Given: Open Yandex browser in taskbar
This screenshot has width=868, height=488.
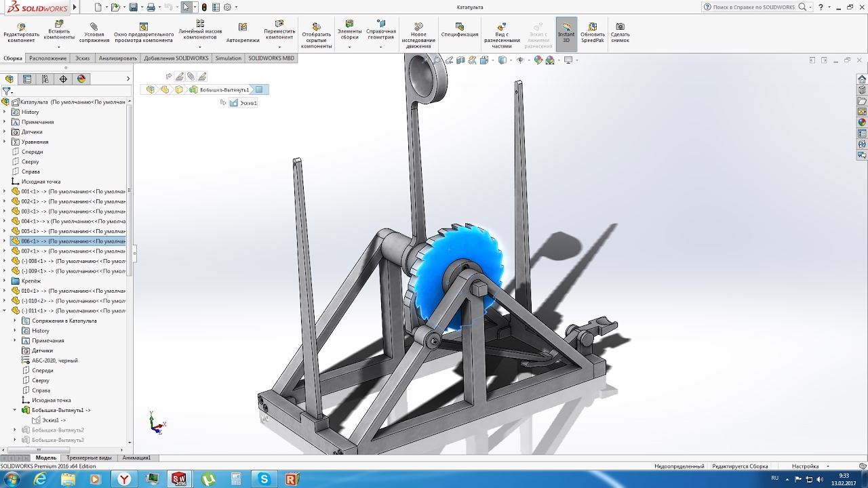Looking at the screenshot, I should click(125, 479).
